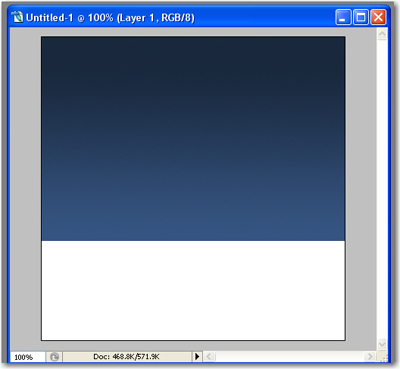Click the vertical scrollbar down arrow
Screen dimensions: 400x369
click(382, 344)
